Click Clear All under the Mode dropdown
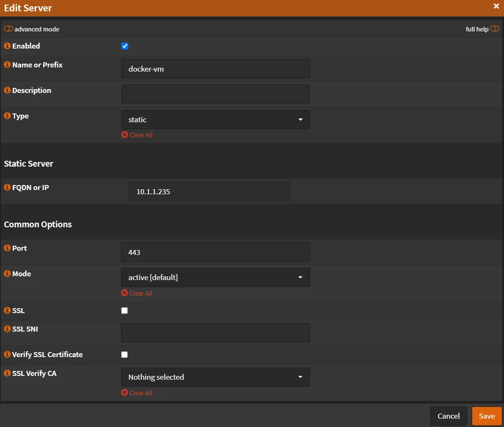 click(137, 293)
